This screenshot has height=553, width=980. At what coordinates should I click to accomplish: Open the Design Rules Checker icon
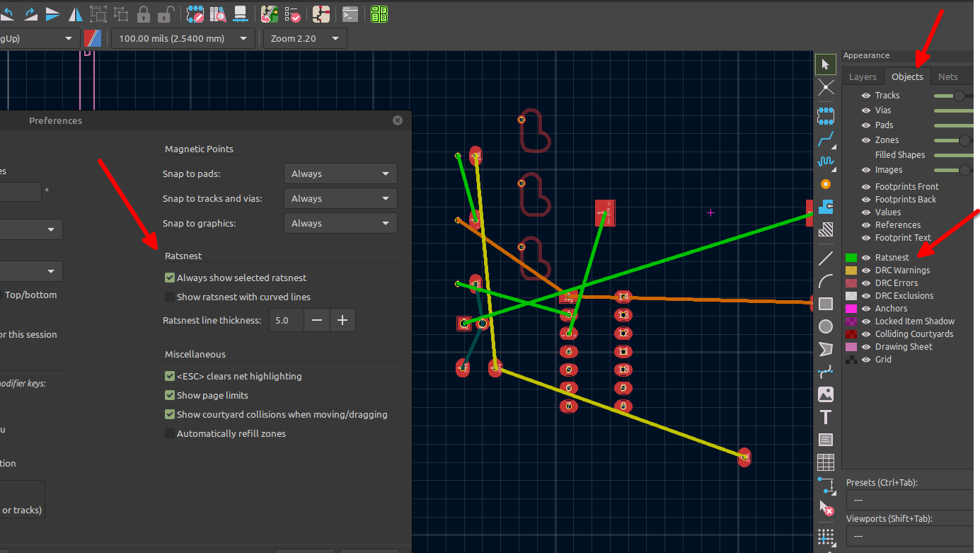pyautogui.click(x=292, y=13)
